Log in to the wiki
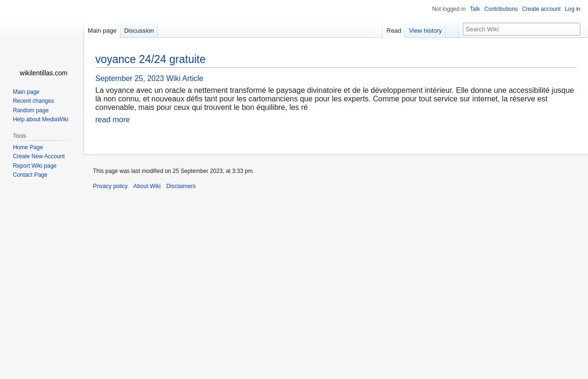This screenshot has height=379, width=588. [x=572, y=9]
